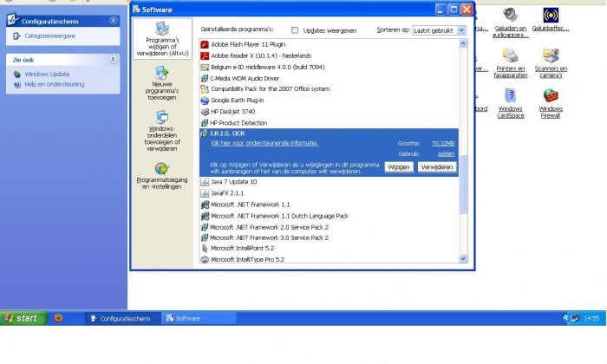Click the Verwijderen button
Screen dimensions: 607x364
437,167
